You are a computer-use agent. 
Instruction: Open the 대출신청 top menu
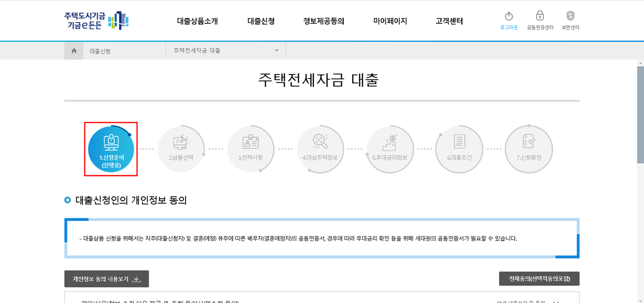coord(261,21)
